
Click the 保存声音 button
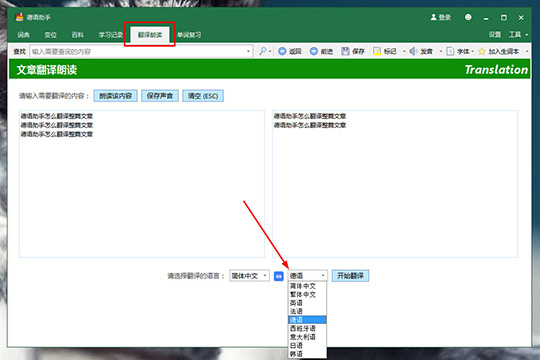160,96
